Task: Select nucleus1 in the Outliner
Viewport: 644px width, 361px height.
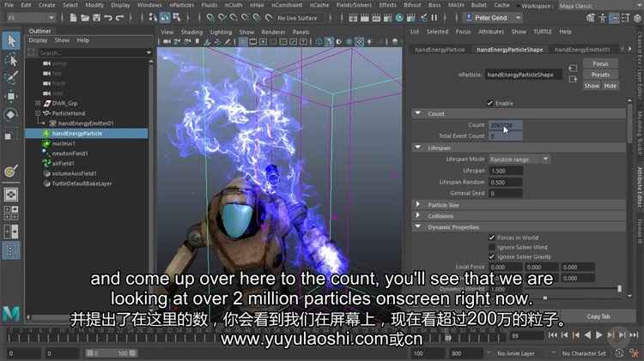Action: pyautogui.click(x=64, y=143)
